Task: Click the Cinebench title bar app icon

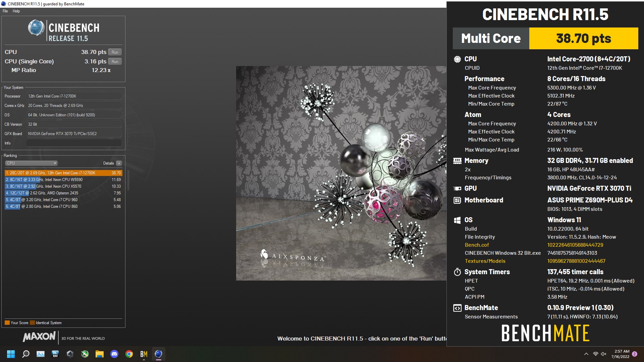Action: (x=3, y=4)
